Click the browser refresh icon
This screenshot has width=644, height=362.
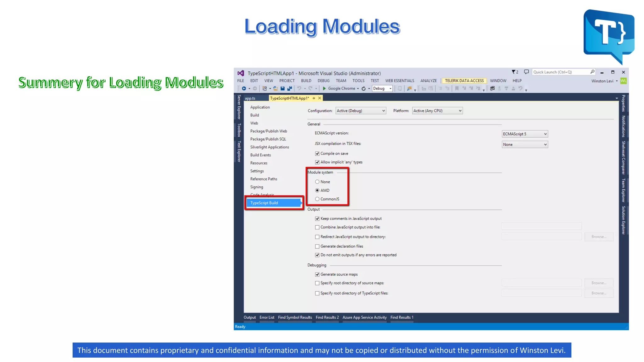[364, 89]
